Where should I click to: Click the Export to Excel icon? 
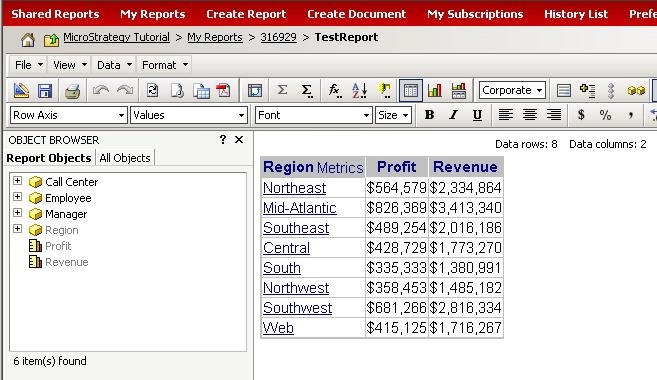[x=201, y=90]
